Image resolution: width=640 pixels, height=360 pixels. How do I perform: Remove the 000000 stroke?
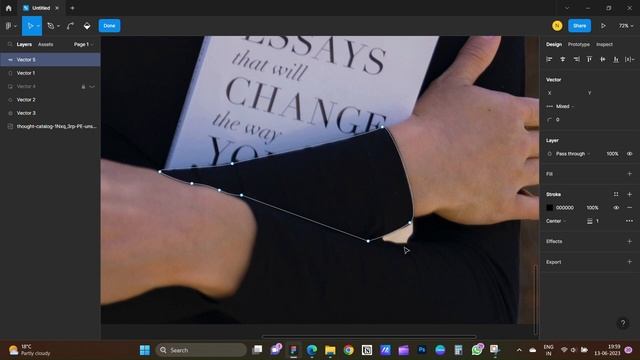pyautogui.click(x=629, y=208)
